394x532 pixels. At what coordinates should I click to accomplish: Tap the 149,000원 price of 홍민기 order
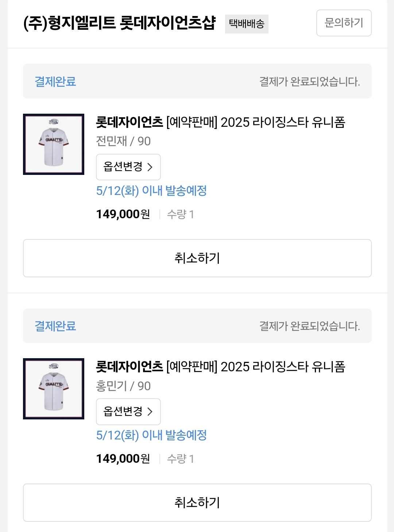click(123, 459)
